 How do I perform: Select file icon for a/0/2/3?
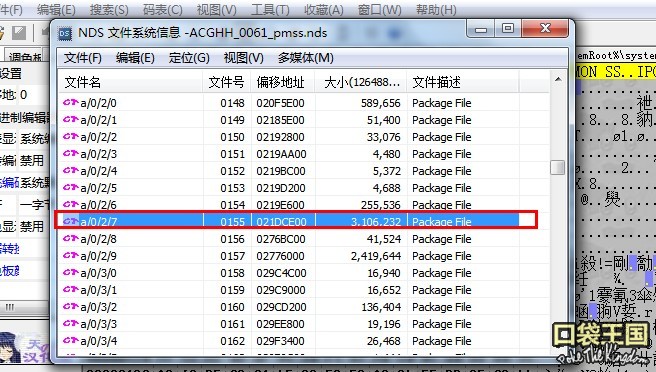click(71, 154)
